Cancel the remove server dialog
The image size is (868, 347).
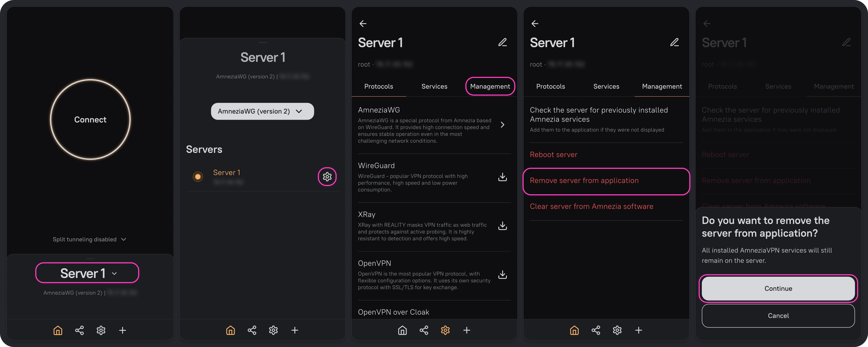[778, 316]
